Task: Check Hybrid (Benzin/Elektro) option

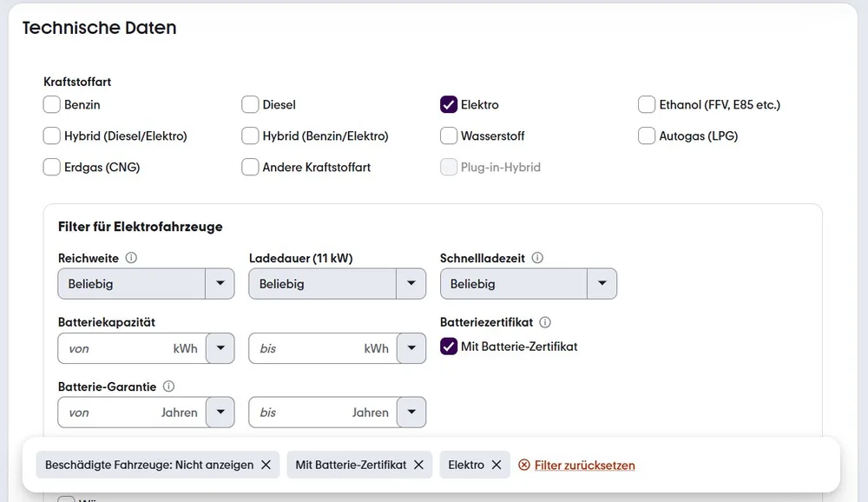Action: point(250,135)
